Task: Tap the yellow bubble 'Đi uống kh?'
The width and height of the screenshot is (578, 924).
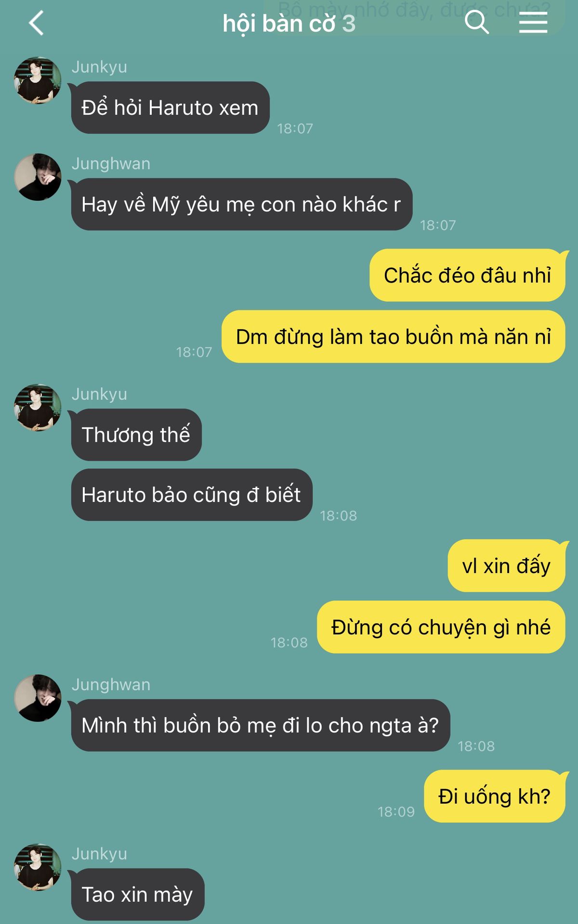Action: 494,796
